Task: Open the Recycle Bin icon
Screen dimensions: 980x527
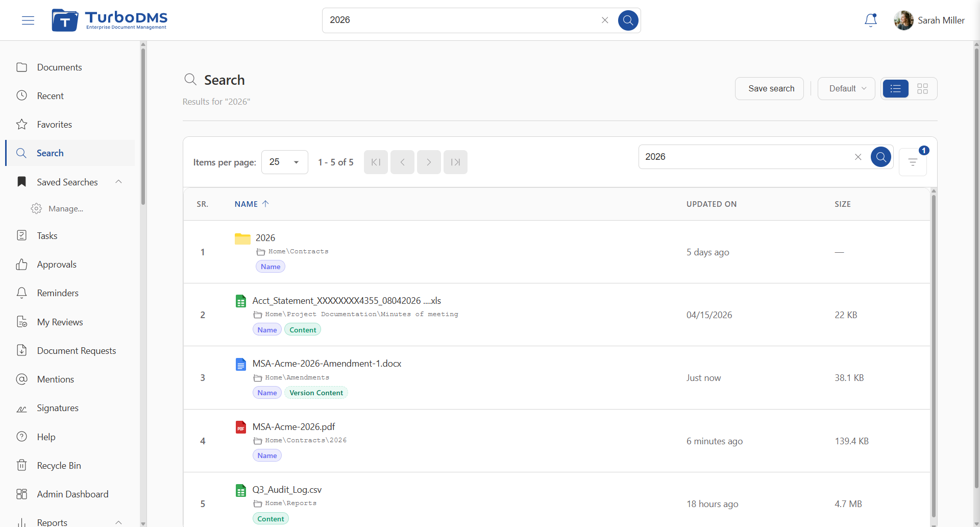Action: pyautogui.click(x=21, y=465)
